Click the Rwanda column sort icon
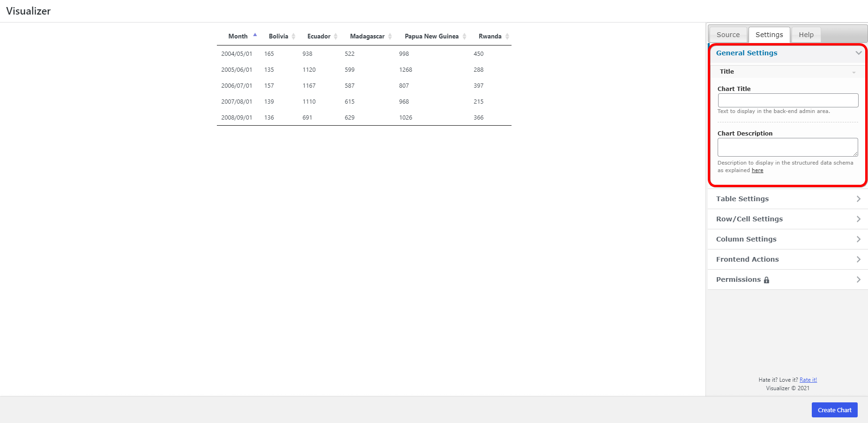The image size is (868, 423). tap(507, 36)
